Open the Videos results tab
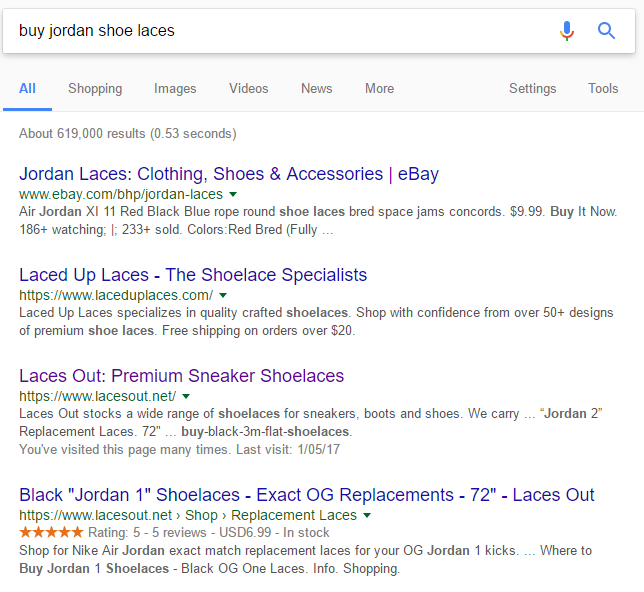Viewport: 644px width, 592px height. pyautogui.click(x=248, y=88)
